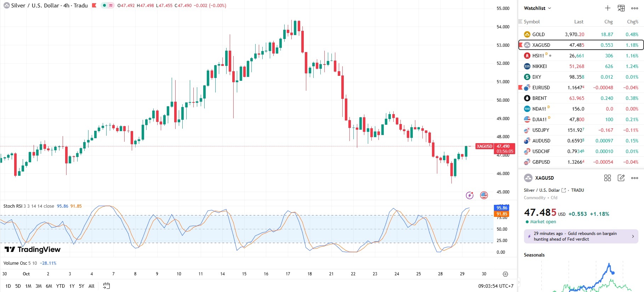Select the 1M time range
Screen dimensions: 644x292
pos(28,286)
